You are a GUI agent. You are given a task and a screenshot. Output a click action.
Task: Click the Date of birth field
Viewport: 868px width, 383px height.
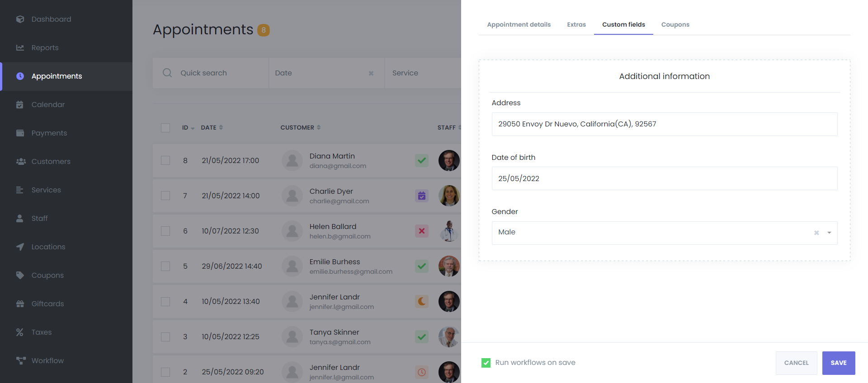click(x=665, y=178)
